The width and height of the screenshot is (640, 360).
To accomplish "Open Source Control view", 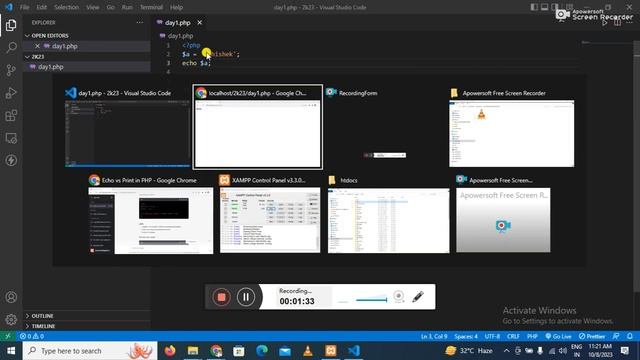I will (x=11, y=70).
